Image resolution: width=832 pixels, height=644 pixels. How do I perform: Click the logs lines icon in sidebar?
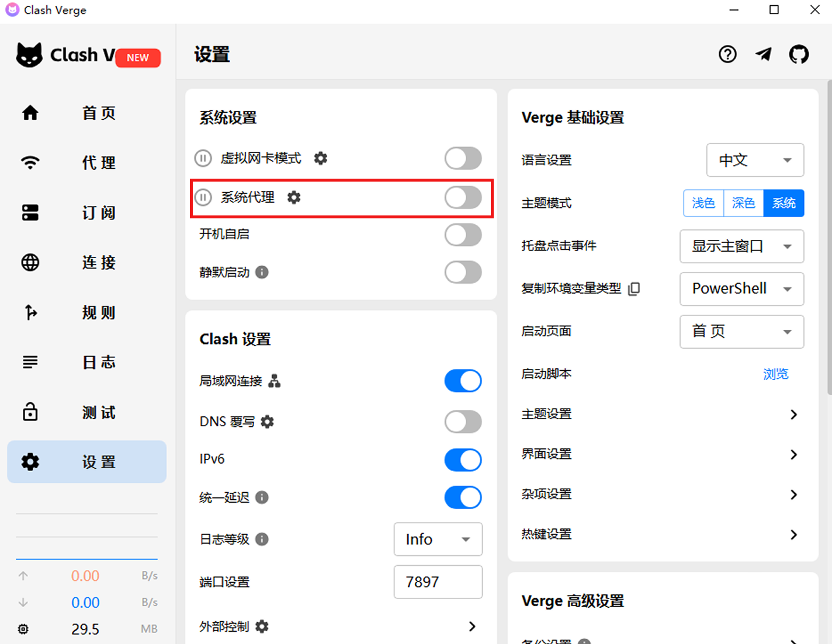click(30, 362)
